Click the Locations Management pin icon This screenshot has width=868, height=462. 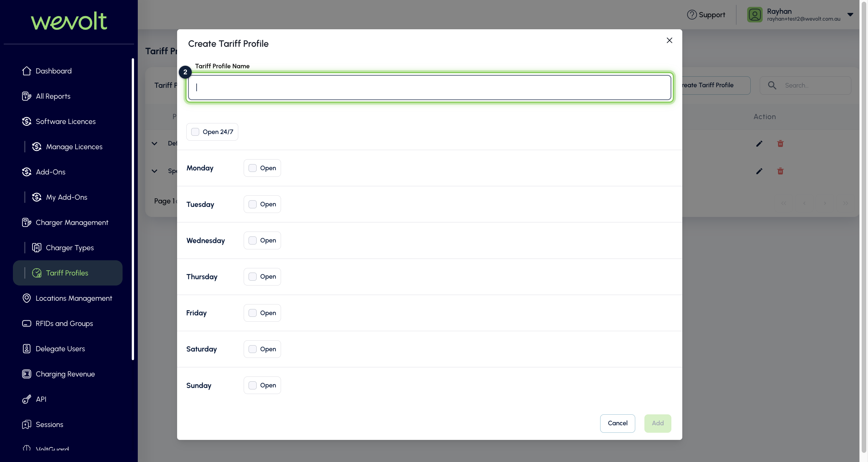[x=27, y=298]
